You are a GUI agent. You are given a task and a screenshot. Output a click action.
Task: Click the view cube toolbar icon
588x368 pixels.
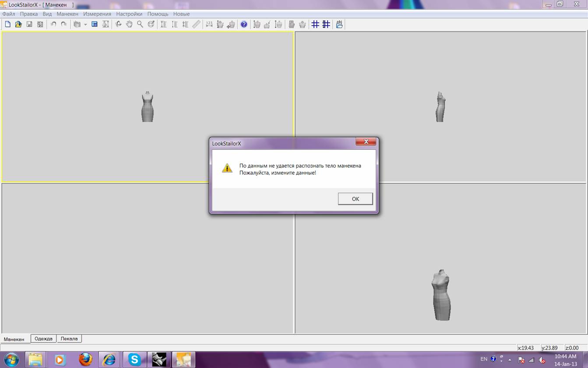point(77,25)
